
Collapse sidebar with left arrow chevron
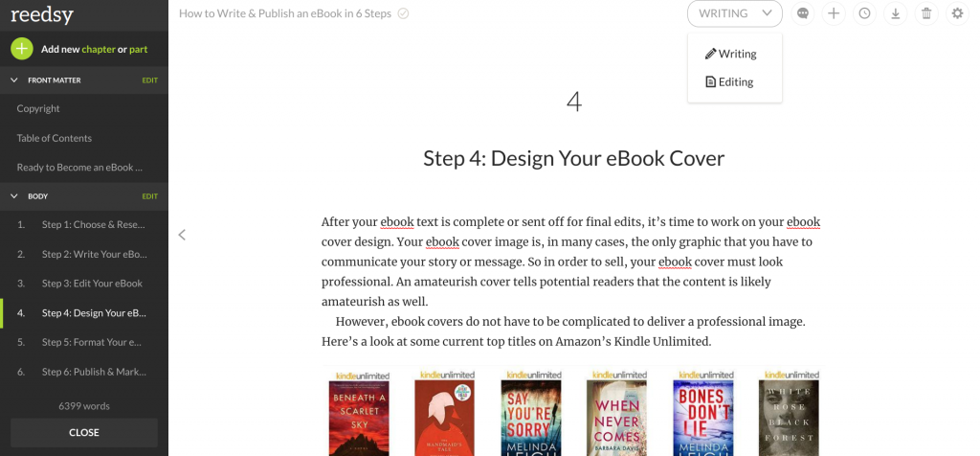(182, 235)
